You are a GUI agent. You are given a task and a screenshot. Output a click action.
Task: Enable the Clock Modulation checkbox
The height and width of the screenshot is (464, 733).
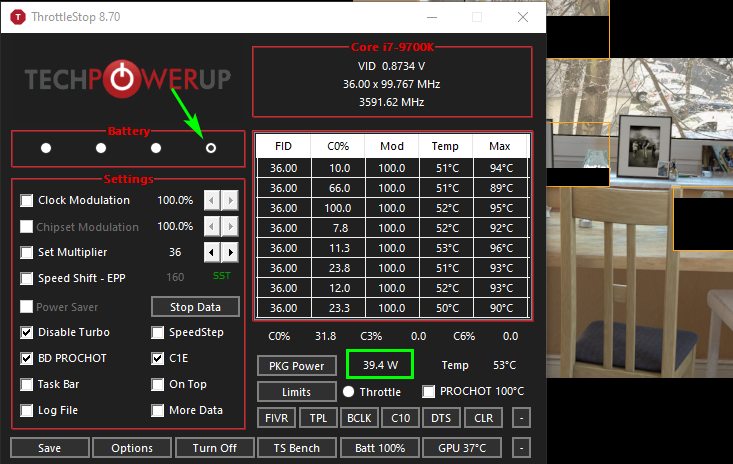pyautogui.click(x=27, y=200)
